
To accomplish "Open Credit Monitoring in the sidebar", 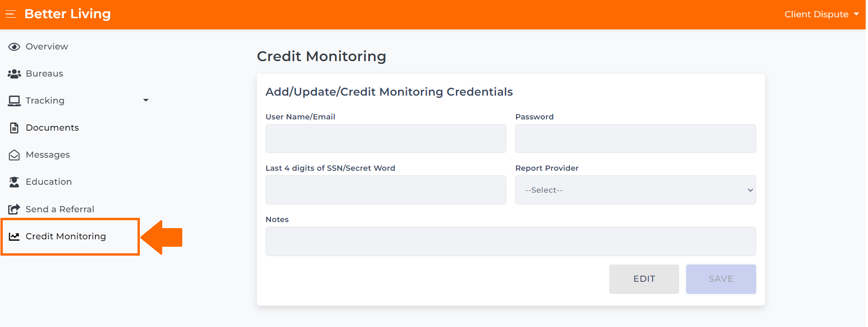I will 70,237.
